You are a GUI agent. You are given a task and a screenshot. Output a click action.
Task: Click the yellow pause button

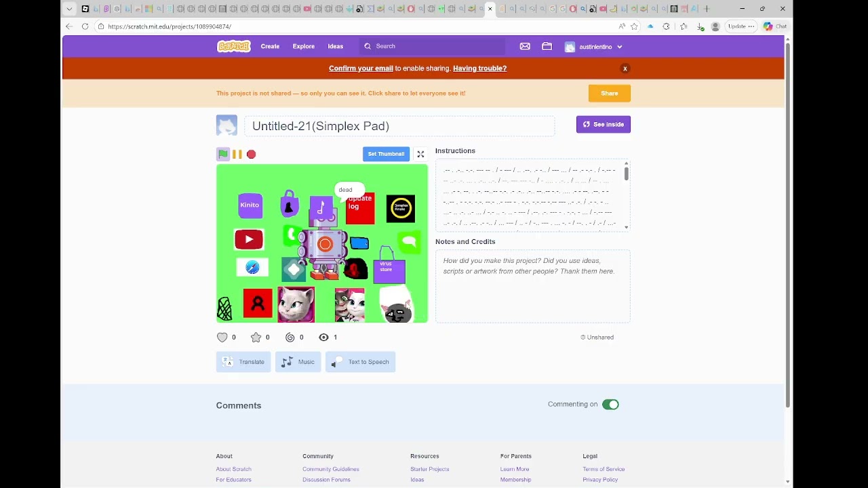tap(237, 154)
